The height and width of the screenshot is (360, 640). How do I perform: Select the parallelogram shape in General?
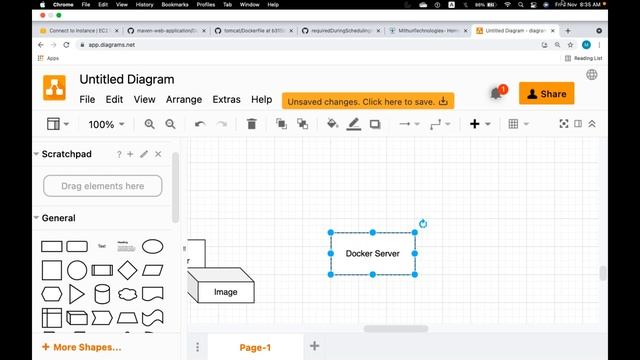[x=153, y=270]
